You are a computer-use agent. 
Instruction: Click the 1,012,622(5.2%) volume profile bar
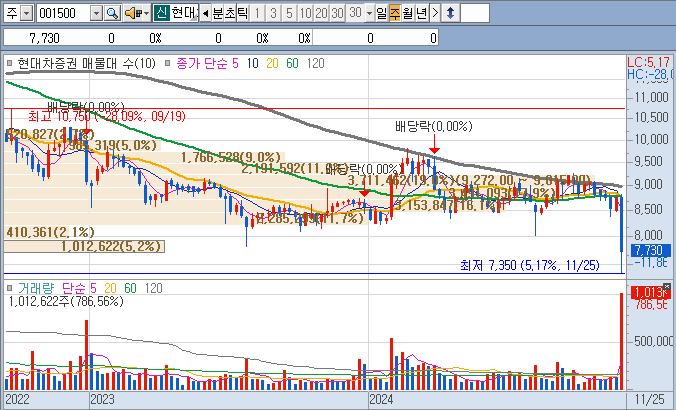click(x=84, y=247)
